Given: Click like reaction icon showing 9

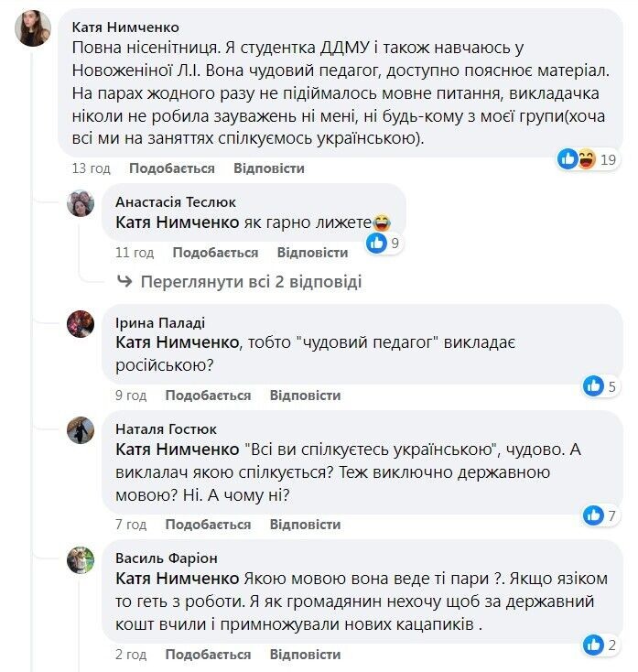Looking at the screenshot, I should [376, 243].
